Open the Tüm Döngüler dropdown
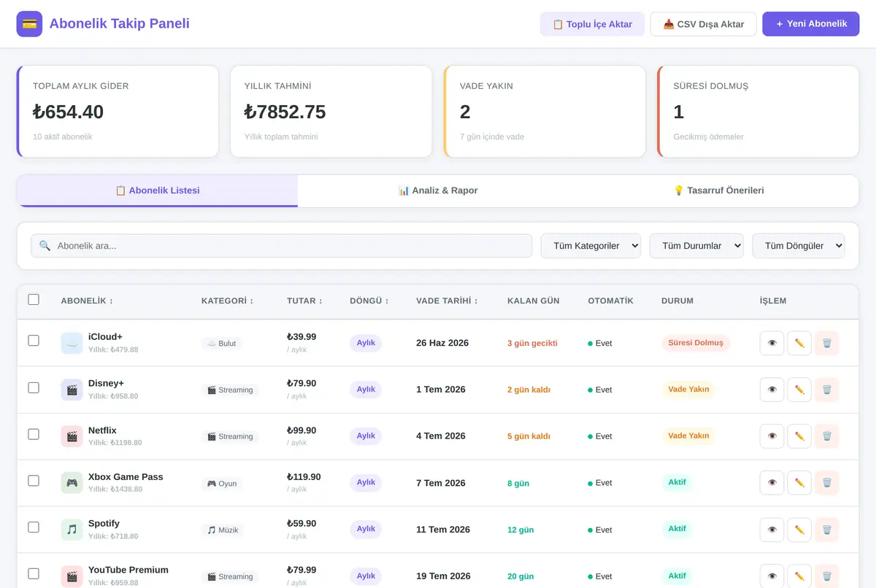Screen dimensions: 876x588 [799, 246]
